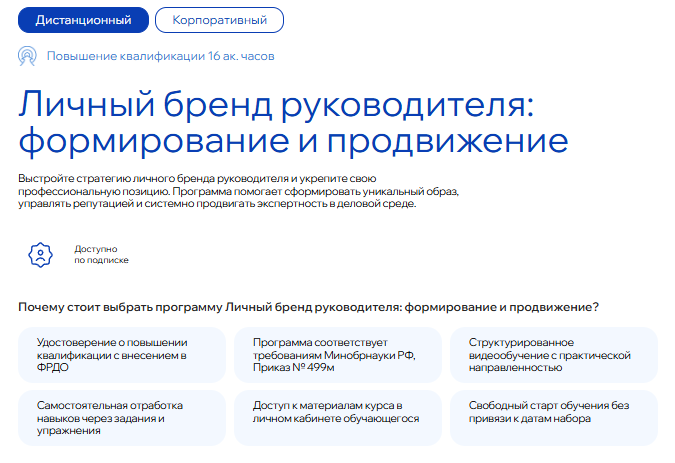Open the Удостоверение о повышении квалификации card

[x=121, y=355]
